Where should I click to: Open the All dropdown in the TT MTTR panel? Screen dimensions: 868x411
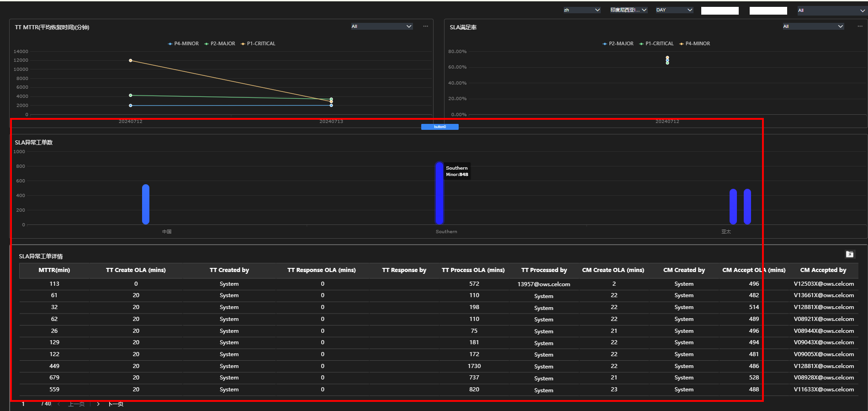coord(381,27)
